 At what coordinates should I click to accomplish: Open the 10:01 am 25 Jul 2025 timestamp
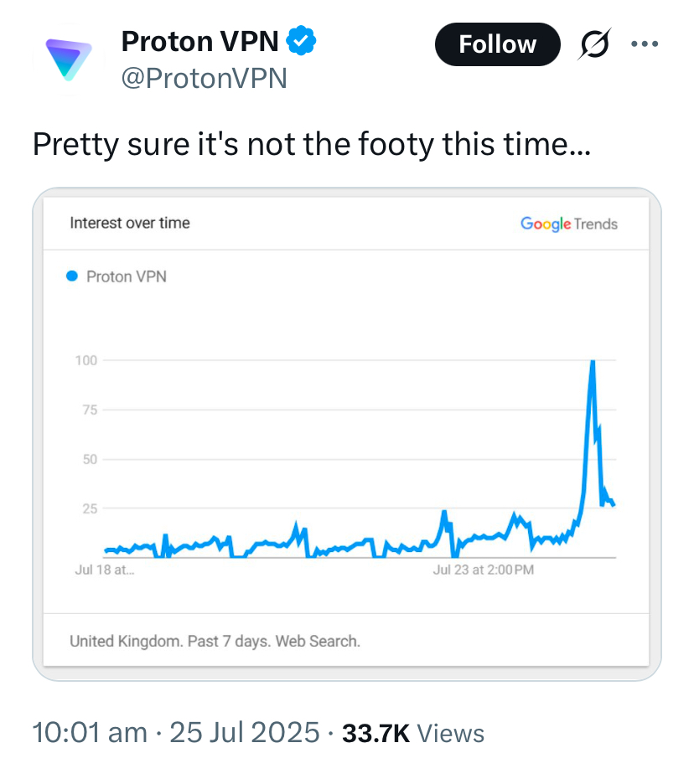click(x=175, y=734)
